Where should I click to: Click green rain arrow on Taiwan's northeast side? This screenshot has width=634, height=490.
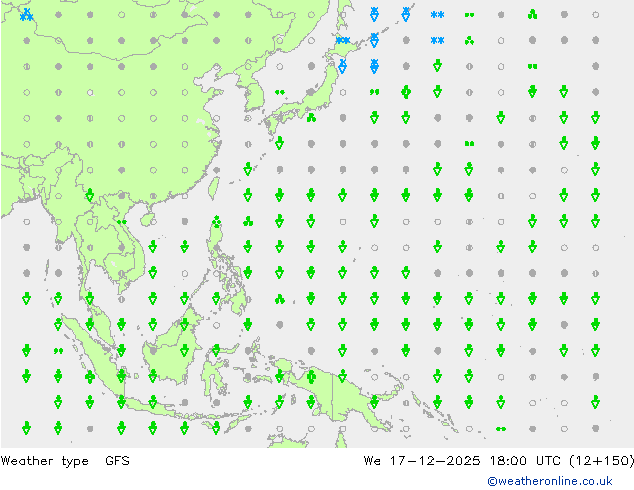coord(248,169)
